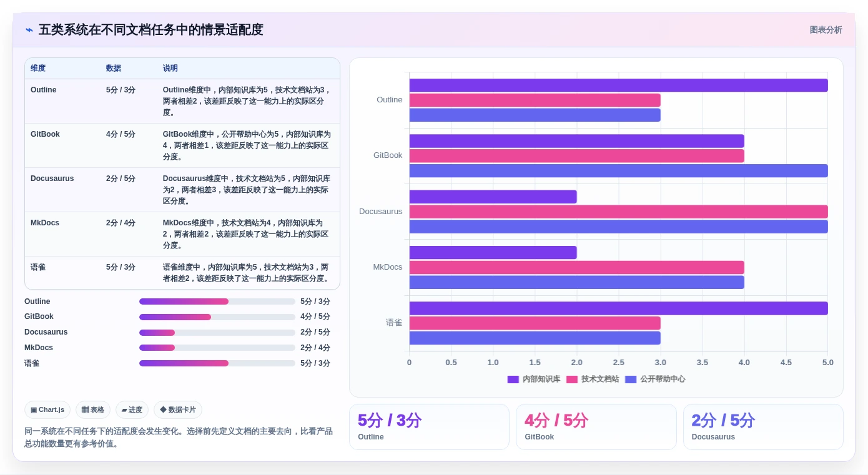This screenshot has height=475, width=868.
Task: Click the 说明 column header
Action: 170,68
